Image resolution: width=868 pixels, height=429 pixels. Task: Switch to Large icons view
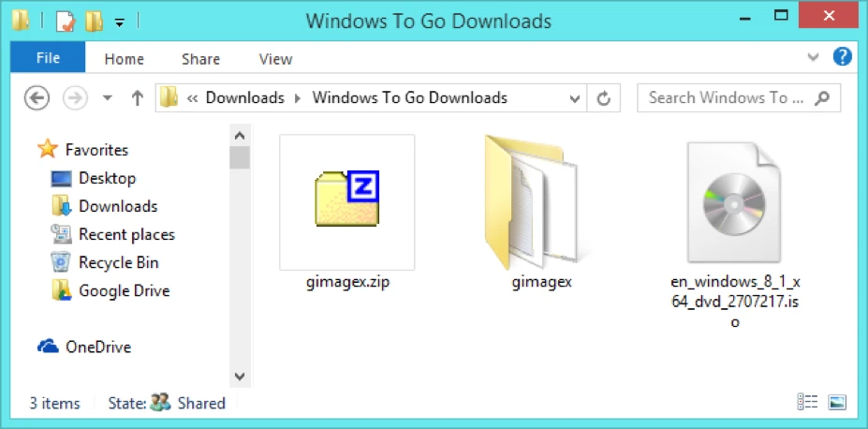pos(837,403)
